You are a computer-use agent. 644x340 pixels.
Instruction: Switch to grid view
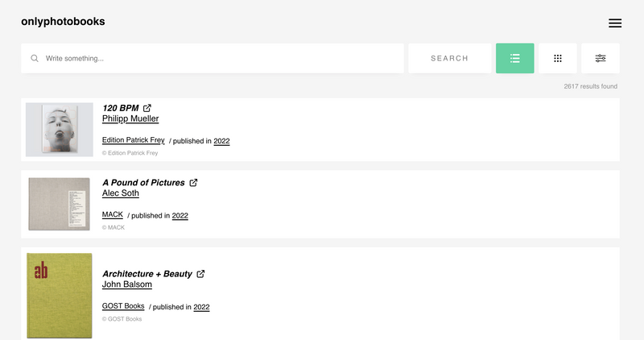[558, 58]
